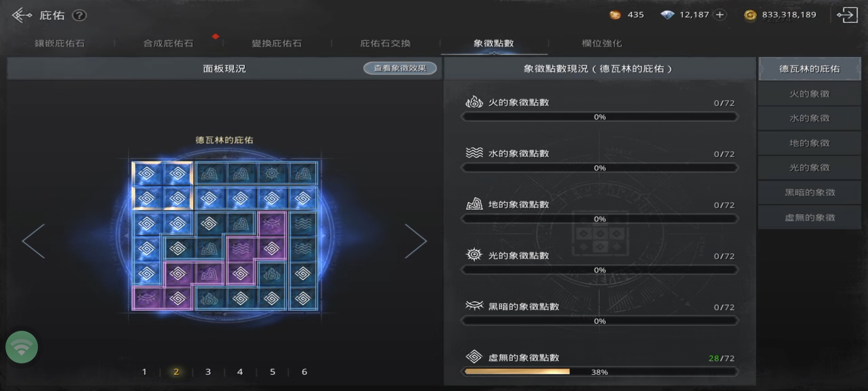Click the green Wi-Fi signal icon
This screenshot has width=868, height=391.
point(22,347)
